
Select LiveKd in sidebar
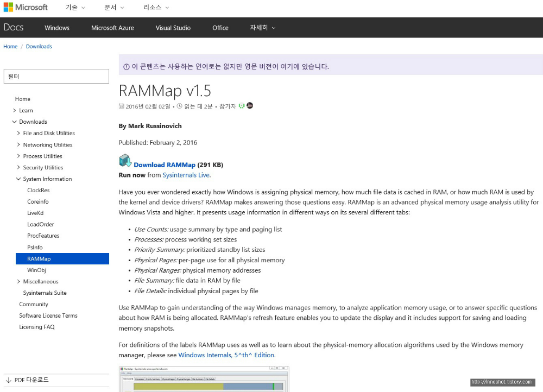pyautogui.click(x=35, y=213)
